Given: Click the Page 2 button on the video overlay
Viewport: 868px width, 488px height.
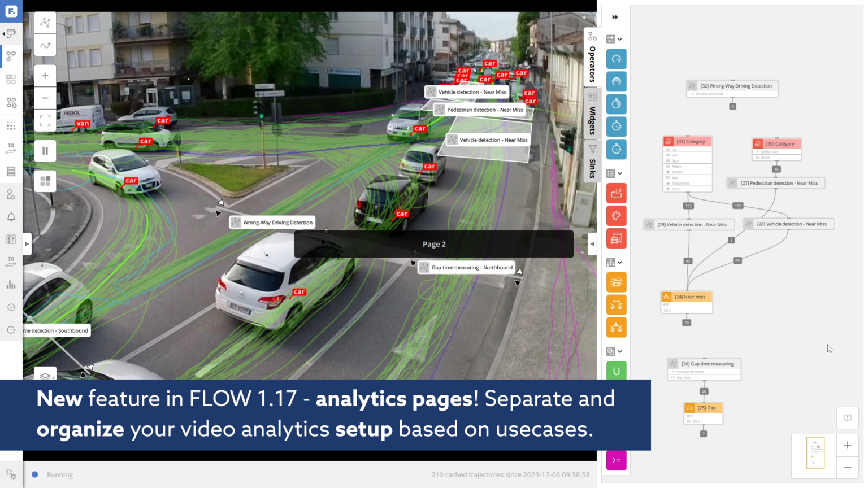Looking at the screenshot, I should pos(433,243).
